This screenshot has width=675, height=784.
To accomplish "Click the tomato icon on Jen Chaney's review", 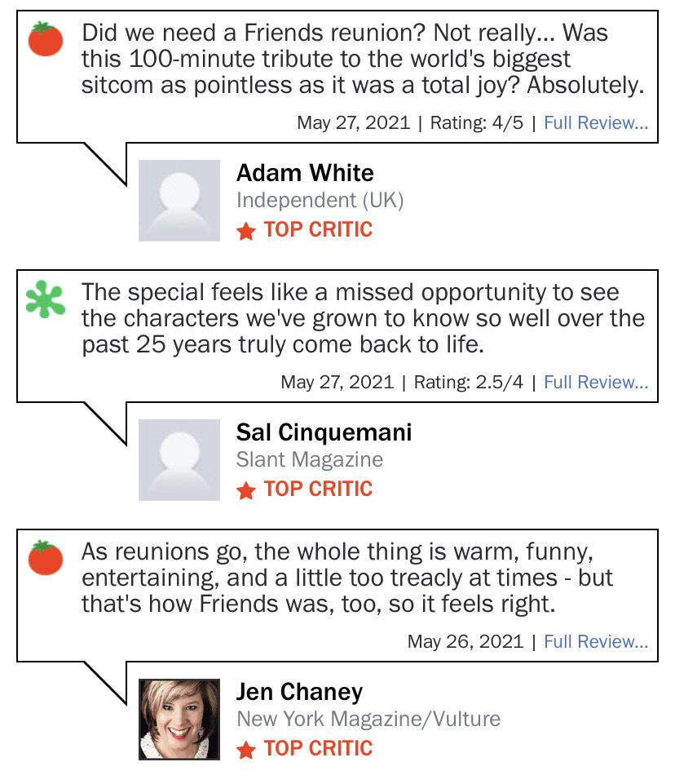I will (45, 558).
